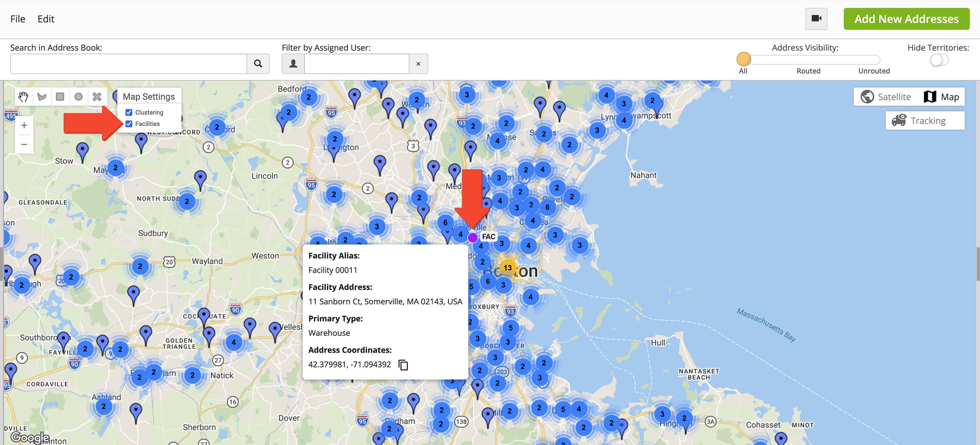Select the rectangle selection tool

pos(60,96)
